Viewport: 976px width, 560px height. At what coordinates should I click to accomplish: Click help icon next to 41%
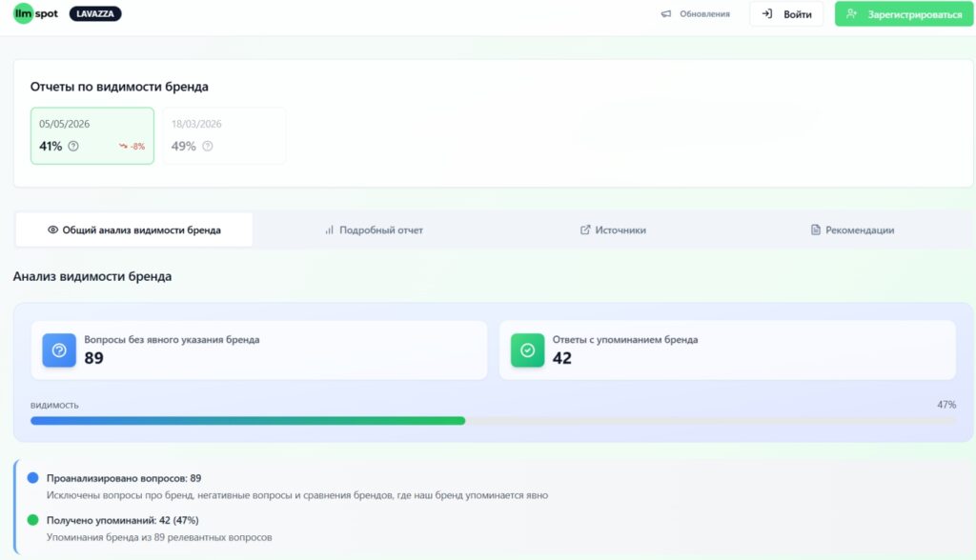73,147
